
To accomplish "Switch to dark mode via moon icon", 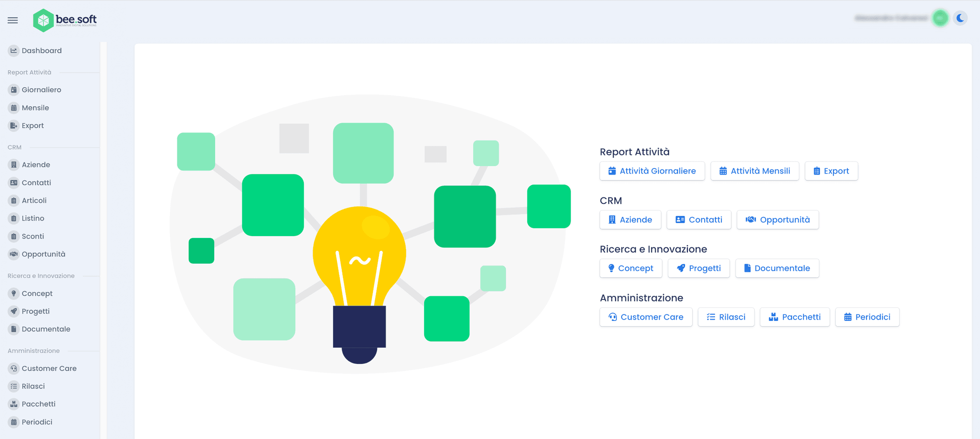I will pos(960,18).
